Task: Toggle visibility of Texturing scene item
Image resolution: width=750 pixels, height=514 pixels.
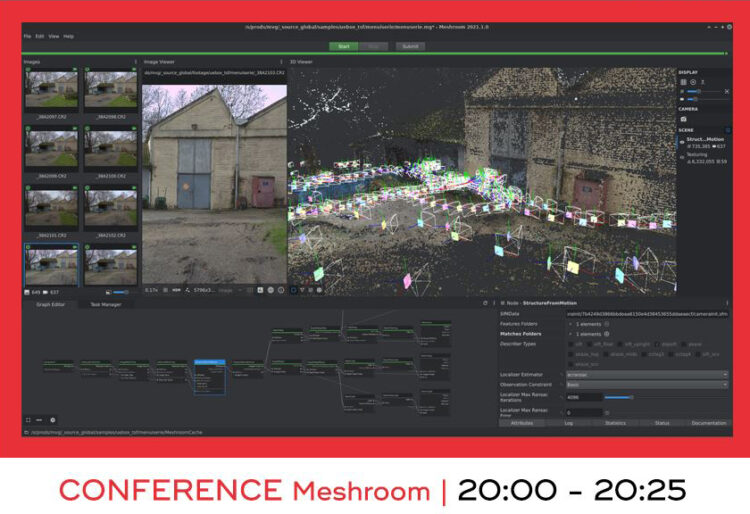Action: [x=682, y=157]
